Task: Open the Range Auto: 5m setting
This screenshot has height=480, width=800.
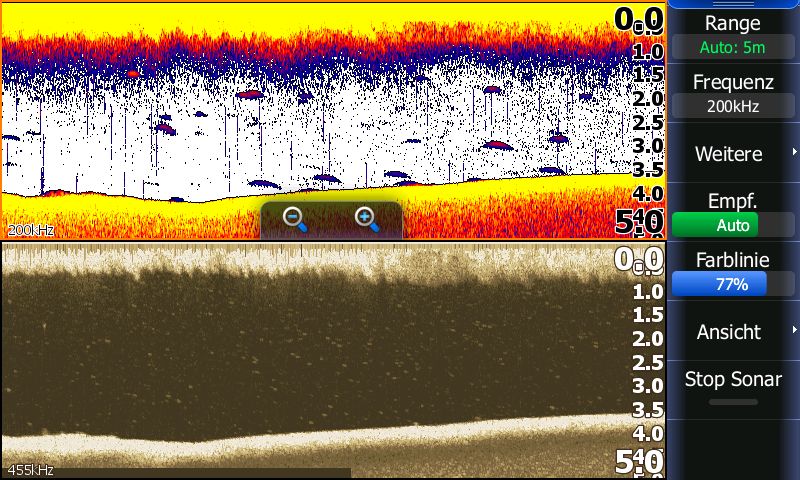Action: coord(732,47)
